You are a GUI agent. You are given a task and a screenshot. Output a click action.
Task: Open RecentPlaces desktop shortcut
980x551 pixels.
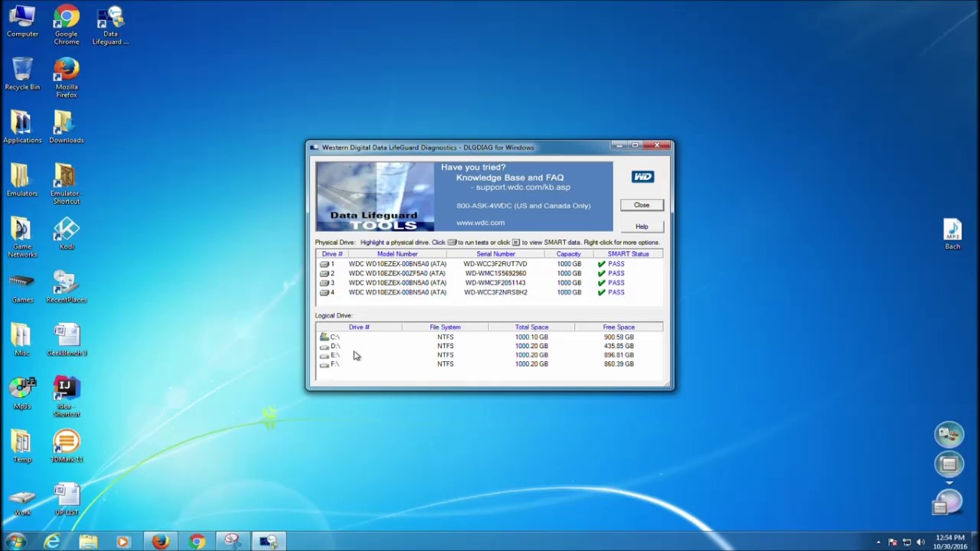point(67,287)
